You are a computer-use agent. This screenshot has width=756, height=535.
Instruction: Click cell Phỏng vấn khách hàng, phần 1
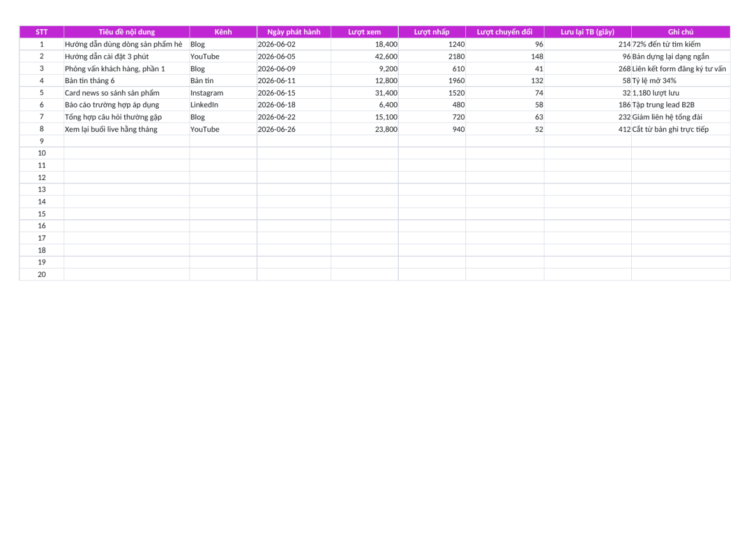127,69
